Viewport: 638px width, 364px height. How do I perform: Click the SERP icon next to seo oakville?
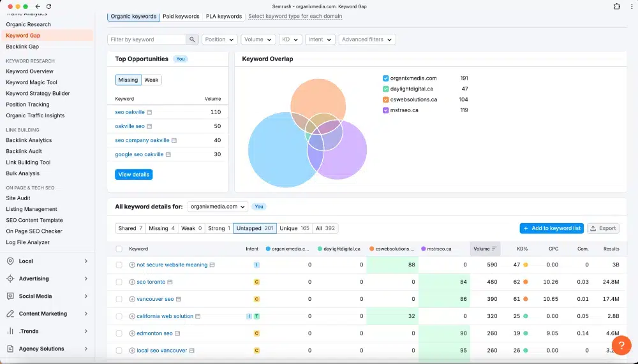[149, 112]
